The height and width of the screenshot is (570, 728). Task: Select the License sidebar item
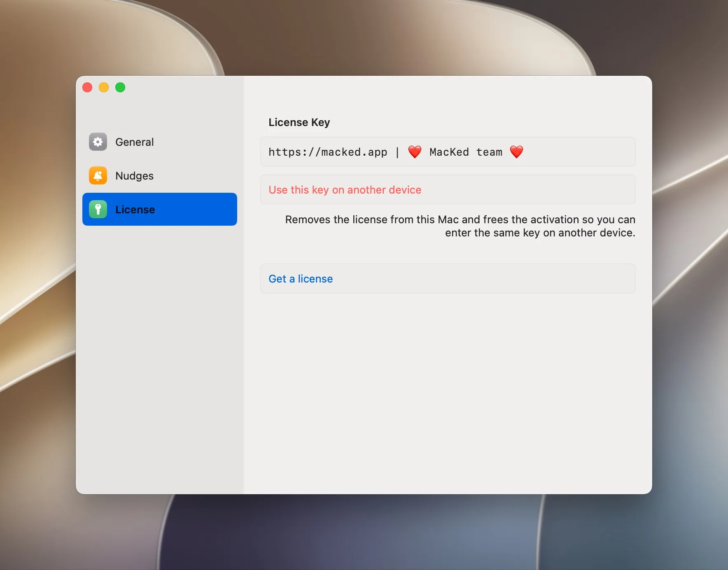pos(160,209)
